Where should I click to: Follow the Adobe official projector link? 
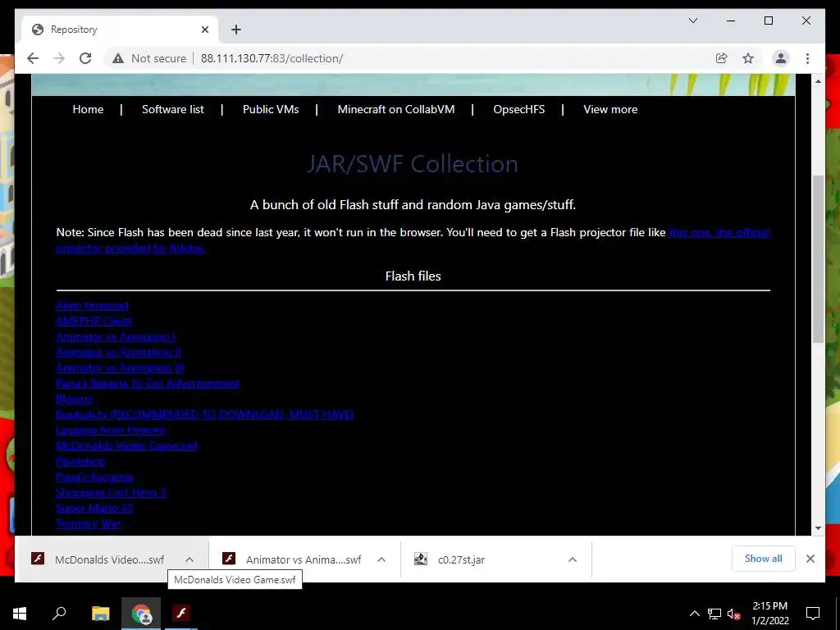(x=719, y=232)
